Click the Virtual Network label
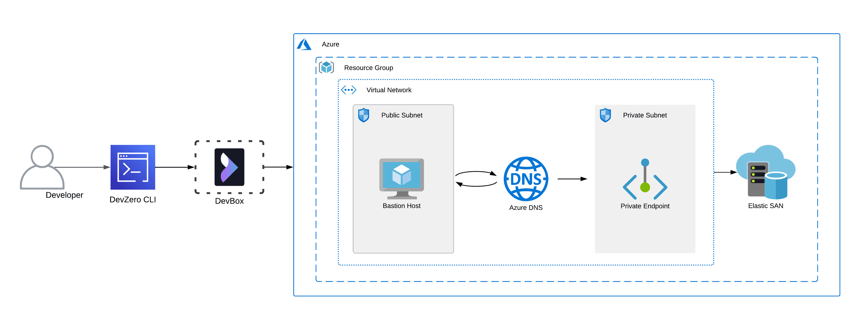Viewport: 868px width, 310px height. 389,90
